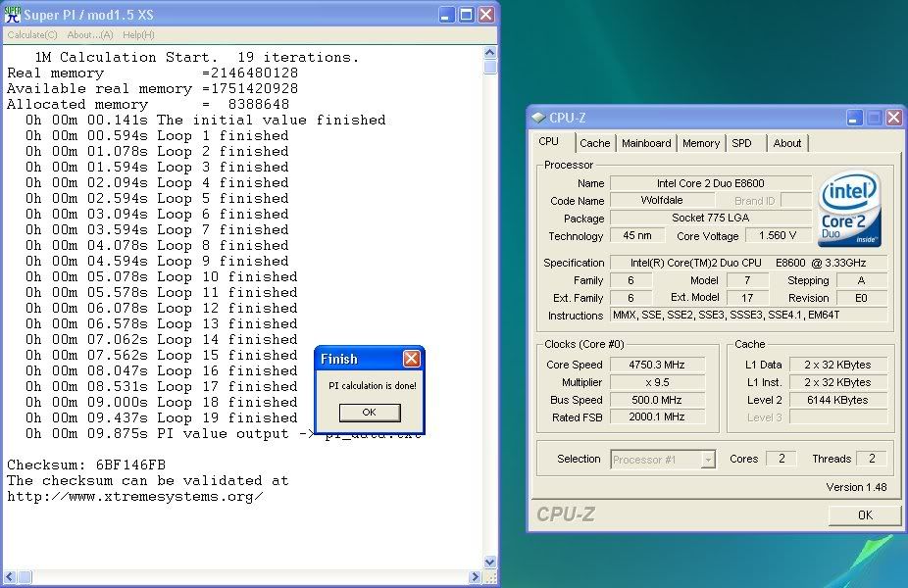Close the Finish dialog with X
Image resolution: width=908 pixels, height=588 pixels.
coord(411,359)
